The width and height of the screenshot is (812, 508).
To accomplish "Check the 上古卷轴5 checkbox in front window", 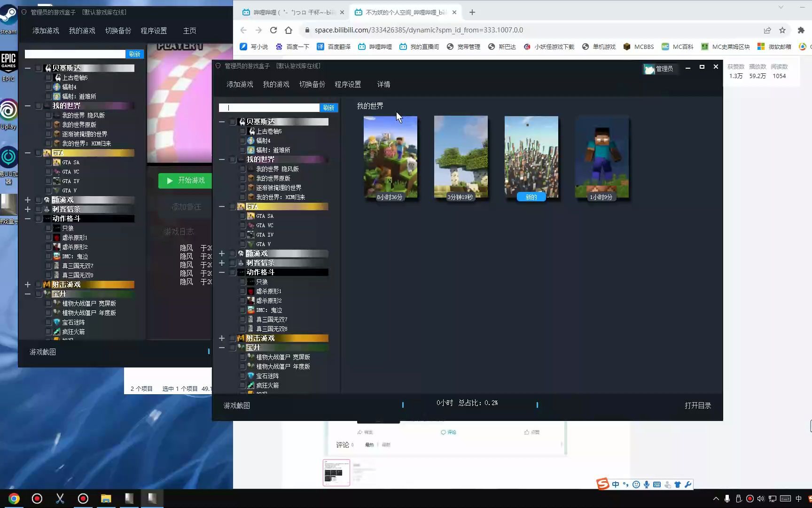I will [x=242, y=131].
